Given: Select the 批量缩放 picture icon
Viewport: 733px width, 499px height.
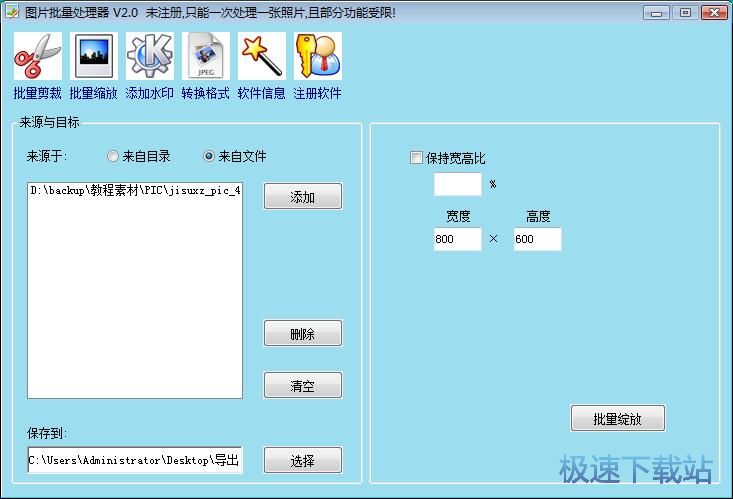Looking at the screenshot, I should point(93,56).
